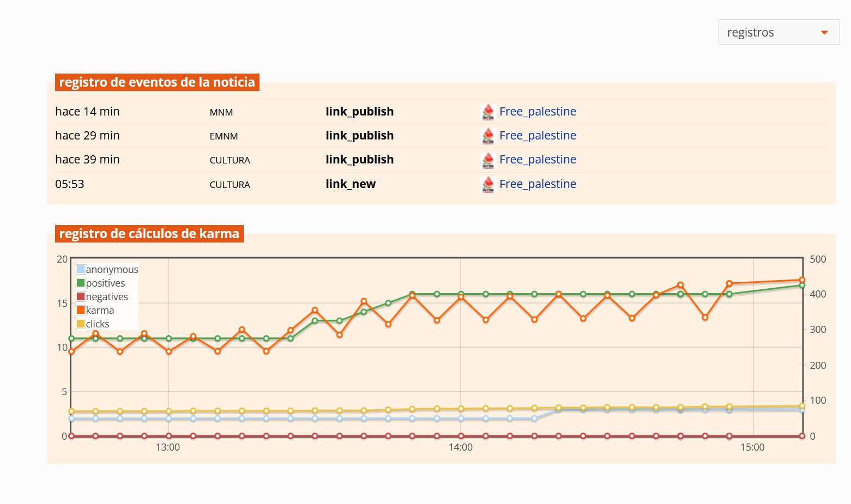Click the anonymous legend color swatch
Viewport: 851px width, 504px height.
81,269
